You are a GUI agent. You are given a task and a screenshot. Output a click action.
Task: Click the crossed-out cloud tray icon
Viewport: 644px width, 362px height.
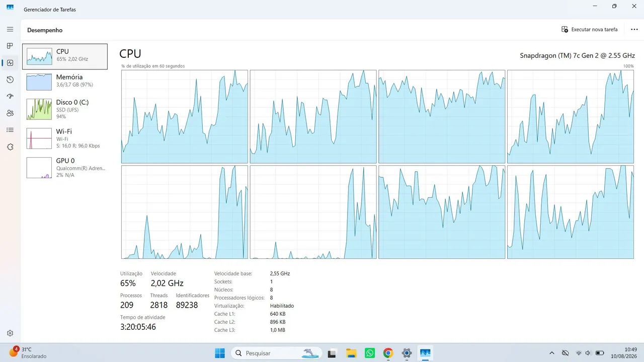click(565, 353)
